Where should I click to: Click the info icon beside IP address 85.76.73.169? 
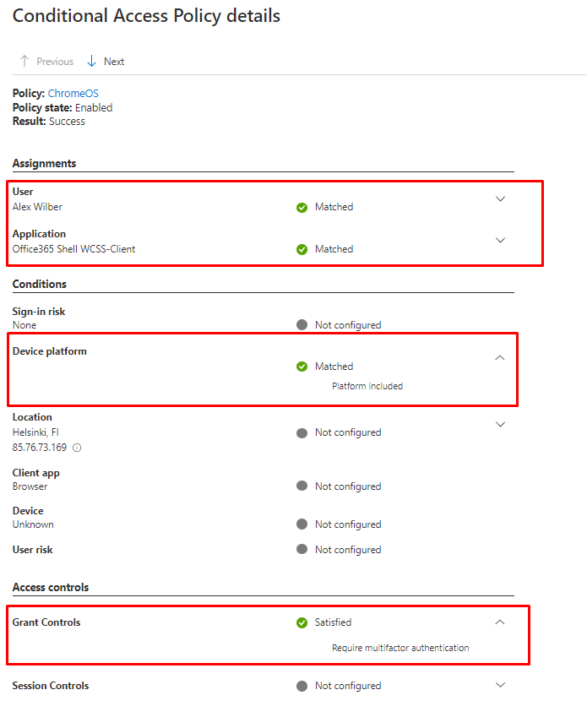pyautogui.click(x=77, y=448)
